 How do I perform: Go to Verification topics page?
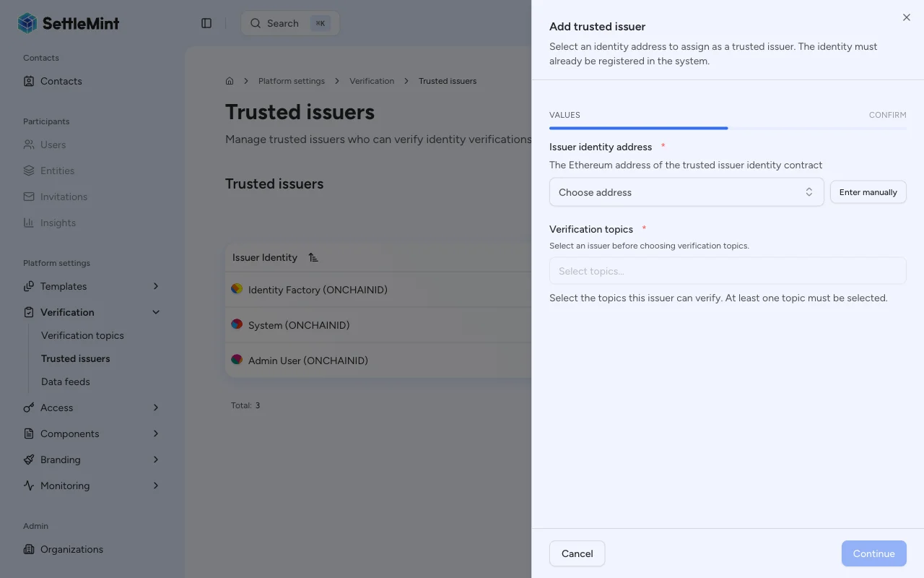[82, 335]
